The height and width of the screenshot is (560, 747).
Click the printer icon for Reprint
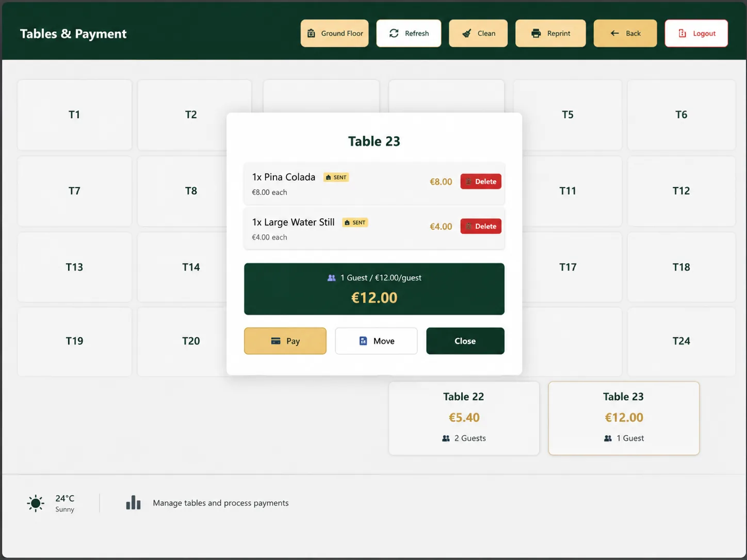pos(536,33)
